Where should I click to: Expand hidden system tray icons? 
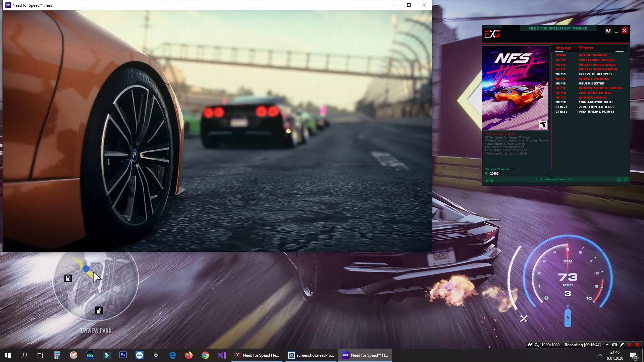click(x=600, y=355)
